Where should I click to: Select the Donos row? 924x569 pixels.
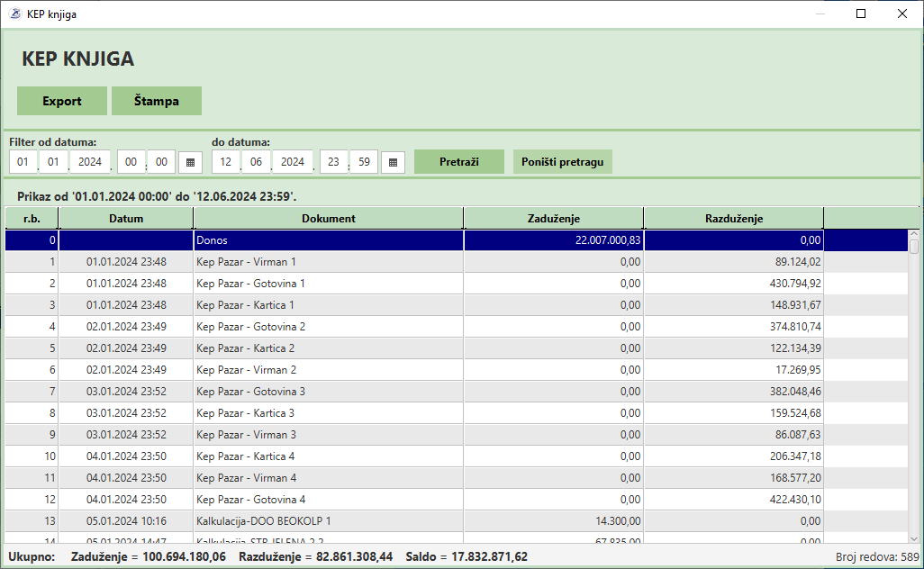(328, 240)
